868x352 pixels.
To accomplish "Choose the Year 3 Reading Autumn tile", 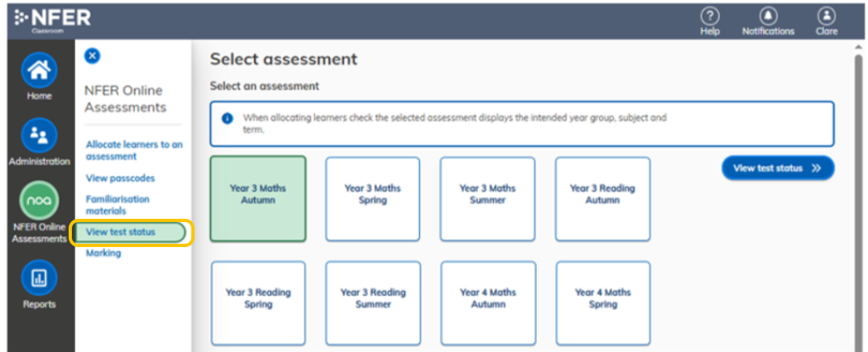I will click(x=602, y=199).
